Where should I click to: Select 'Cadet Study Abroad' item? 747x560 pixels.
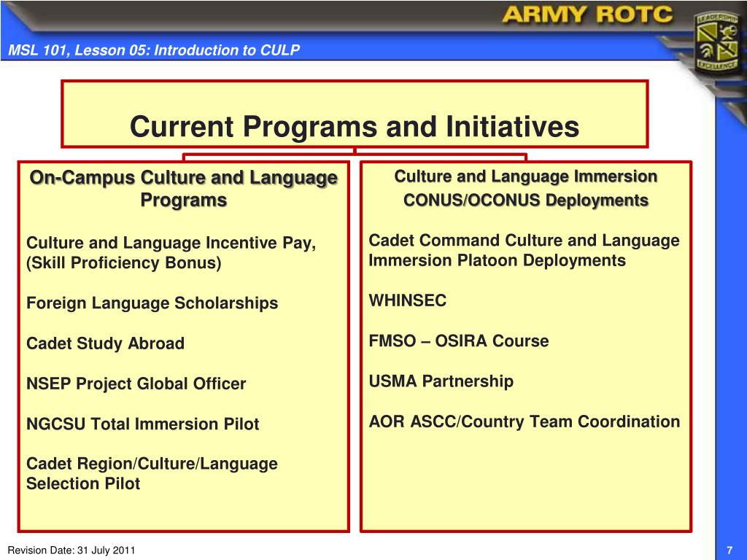pyautogui.click(x=105, y=343)
